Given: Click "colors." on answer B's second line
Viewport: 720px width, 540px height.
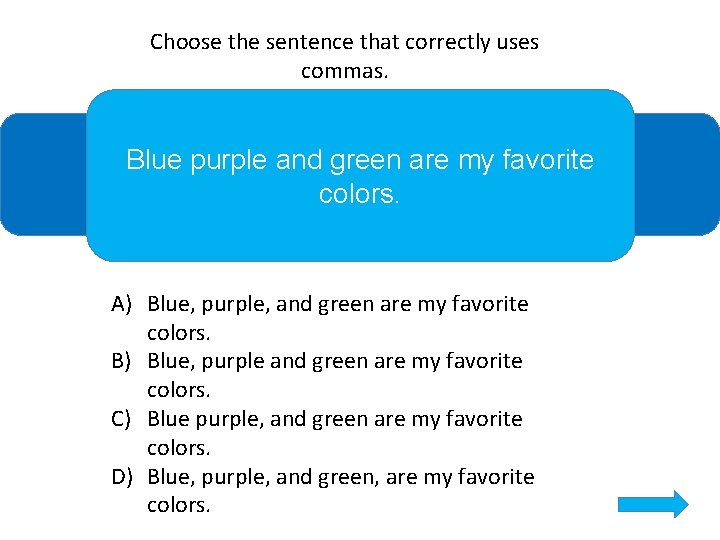Looking at the screenshot, I should pos(179,390).
